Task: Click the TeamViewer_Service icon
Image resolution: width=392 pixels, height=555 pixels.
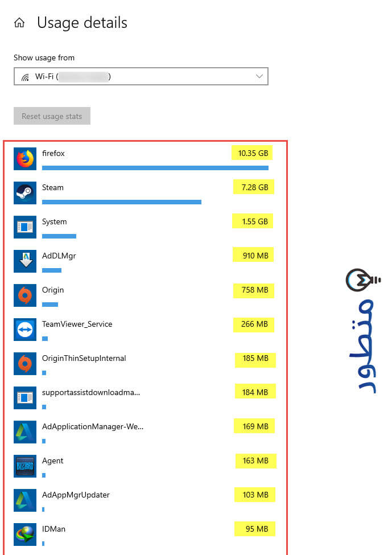Action: coord(25,330)
